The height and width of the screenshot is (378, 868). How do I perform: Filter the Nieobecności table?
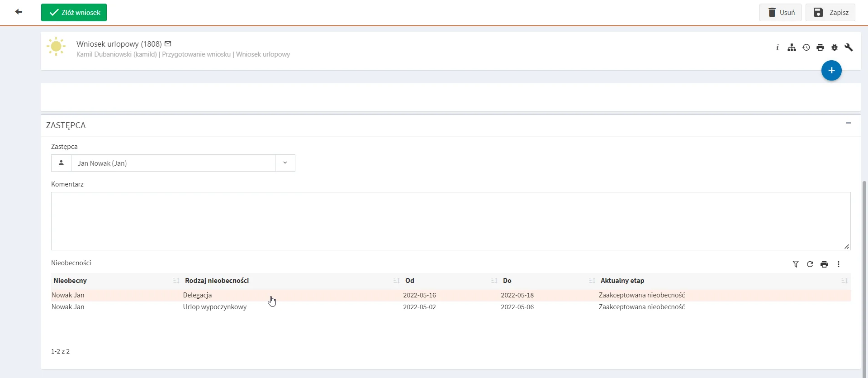click(x=796, y=264)
